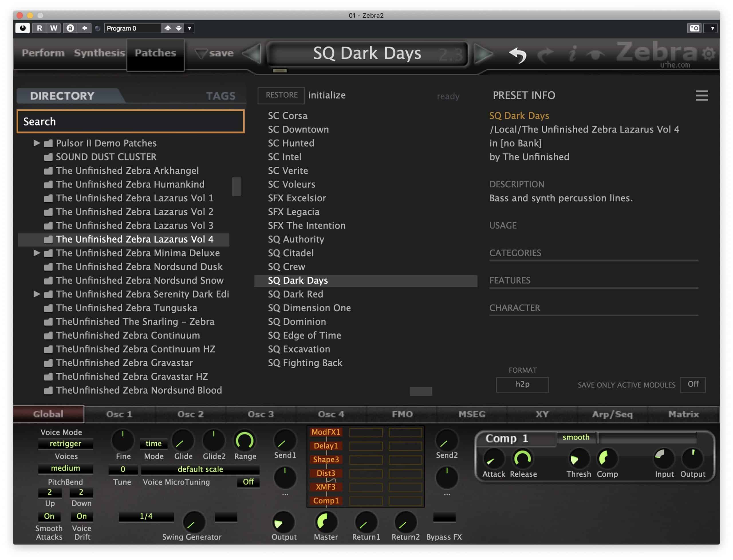Screen dimensions: 733x560
Task: Click the Master volume knob
Action: (x=326, y=522)
